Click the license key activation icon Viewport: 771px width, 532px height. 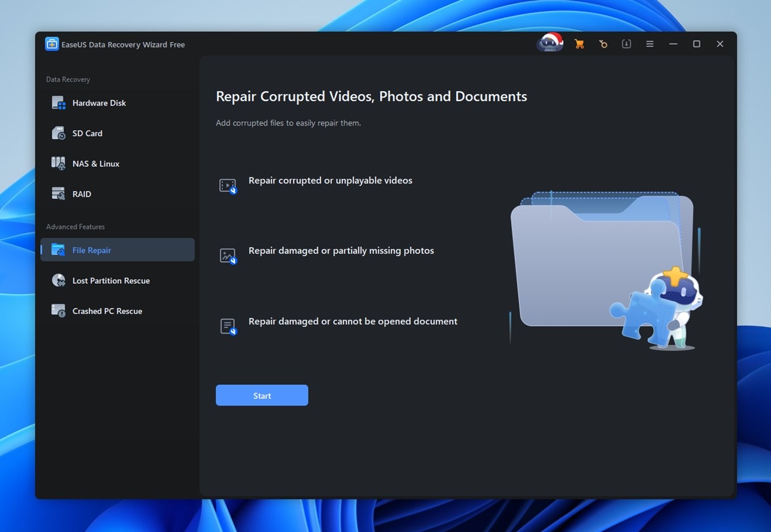[x=603, y=44]
